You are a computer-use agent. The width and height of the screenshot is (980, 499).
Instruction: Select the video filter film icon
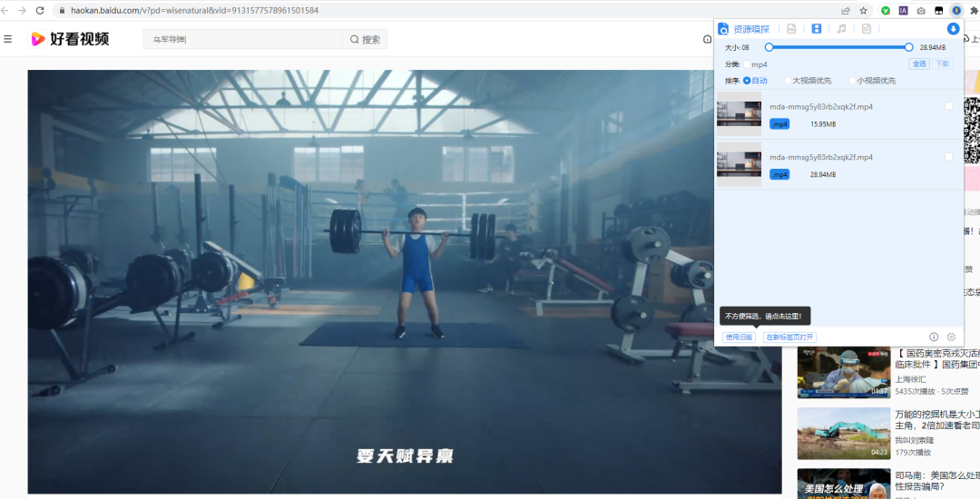click(x=817, y=29)
